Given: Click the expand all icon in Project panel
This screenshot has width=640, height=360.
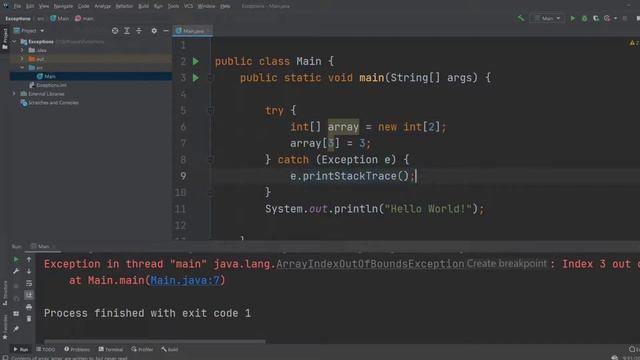Looking at the screenshot, I should tap(127, 31).
